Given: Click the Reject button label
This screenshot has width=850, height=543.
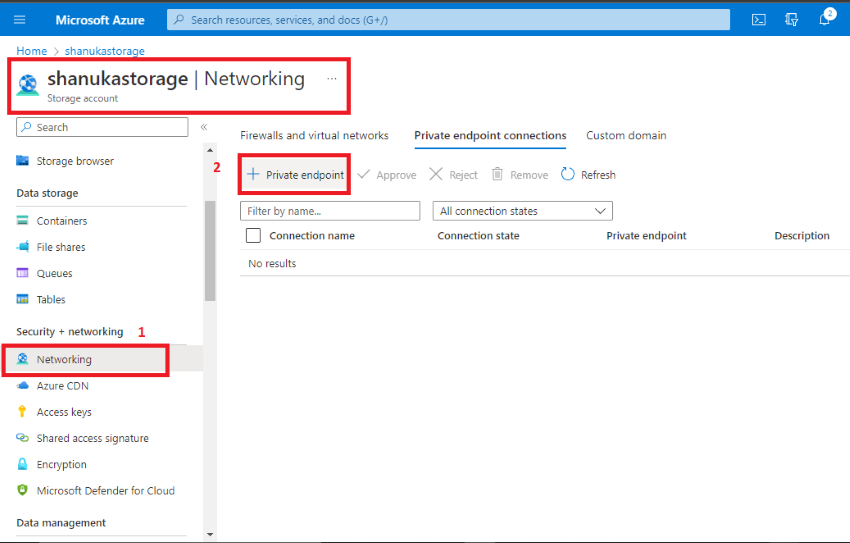Looking at the screenshot, I should [463, 175].
